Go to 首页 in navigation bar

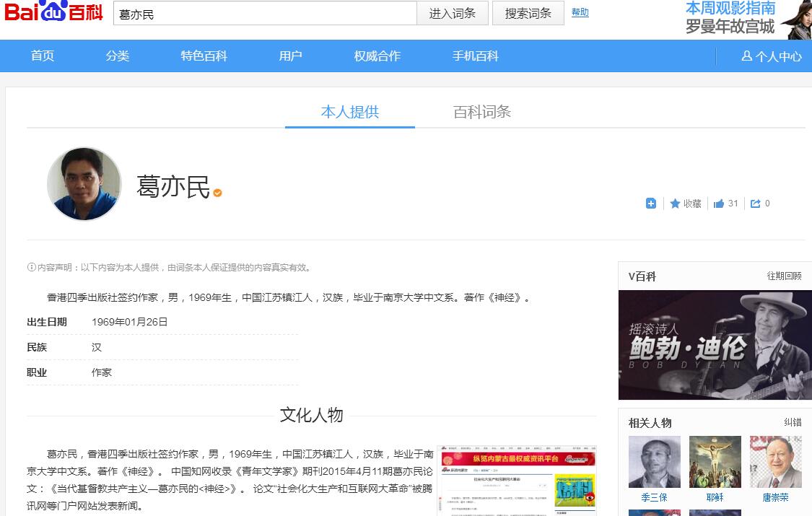tap(43, 56)
